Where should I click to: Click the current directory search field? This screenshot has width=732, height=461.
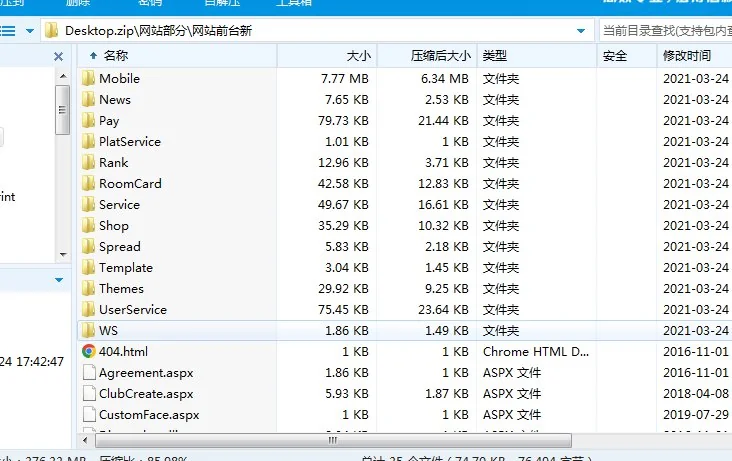tap(666, 31)
